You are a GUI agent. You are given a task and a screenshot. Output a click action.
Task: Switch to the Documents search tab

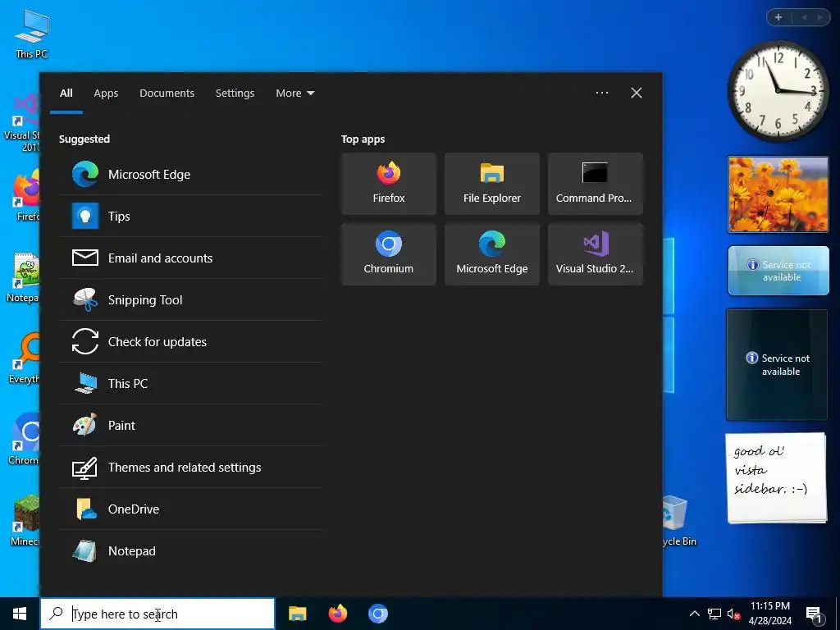[x=167, y=94]
